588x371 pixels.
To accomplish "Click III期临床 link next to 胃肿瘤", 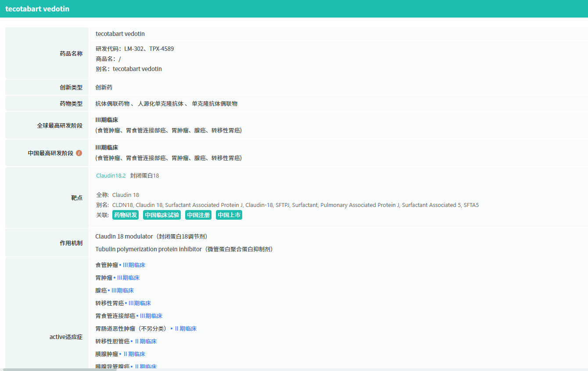I will [x=128, y=278].
